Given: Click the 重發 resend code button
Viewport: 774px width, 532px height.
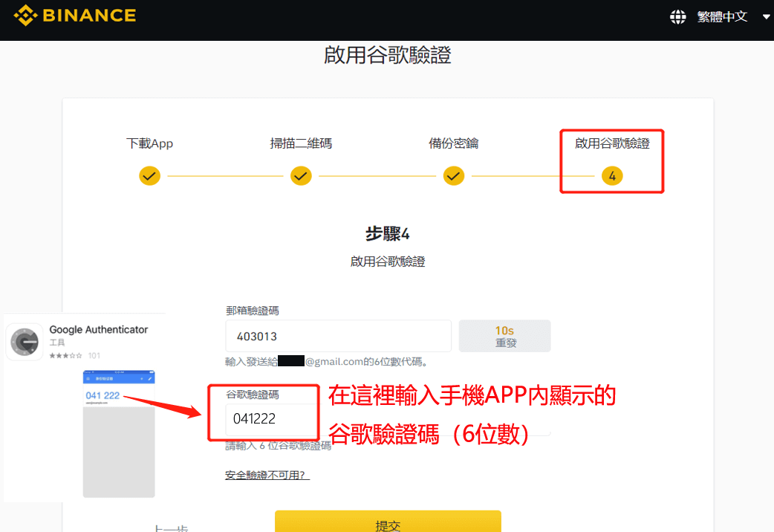Looking at the screenshot, I should (x=504, y=335).
